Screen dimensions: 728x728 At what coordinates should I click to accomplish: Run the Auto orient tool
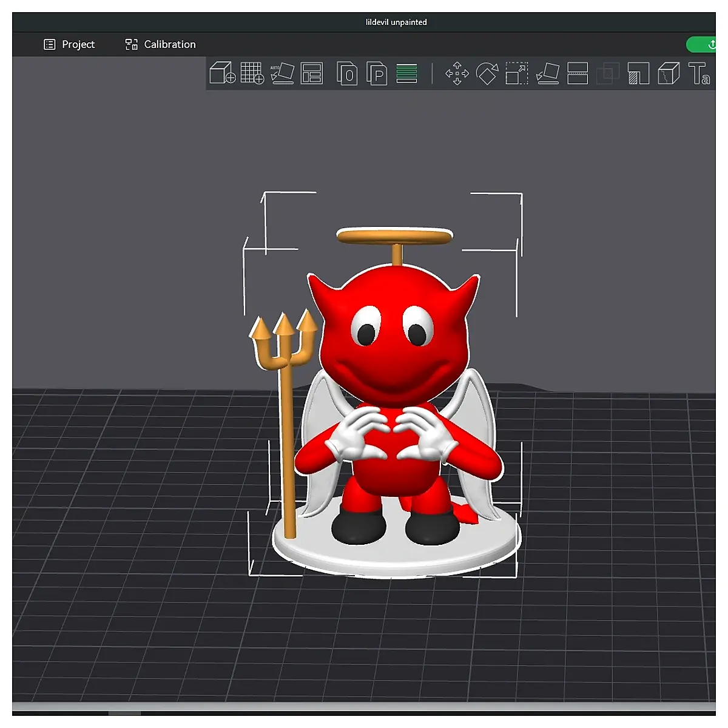point(282,73)
